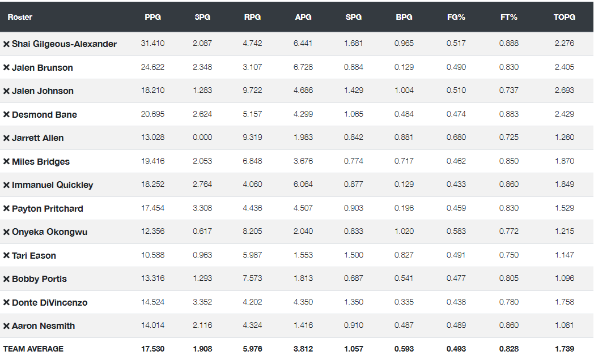
Task: Remove Tari Eason with X icon
Action: [6, 256]
